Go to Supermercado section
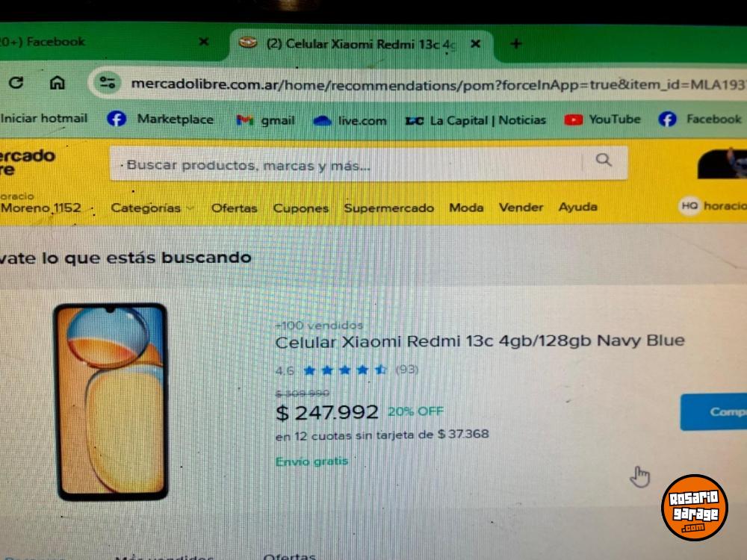 tap(388, 208)
